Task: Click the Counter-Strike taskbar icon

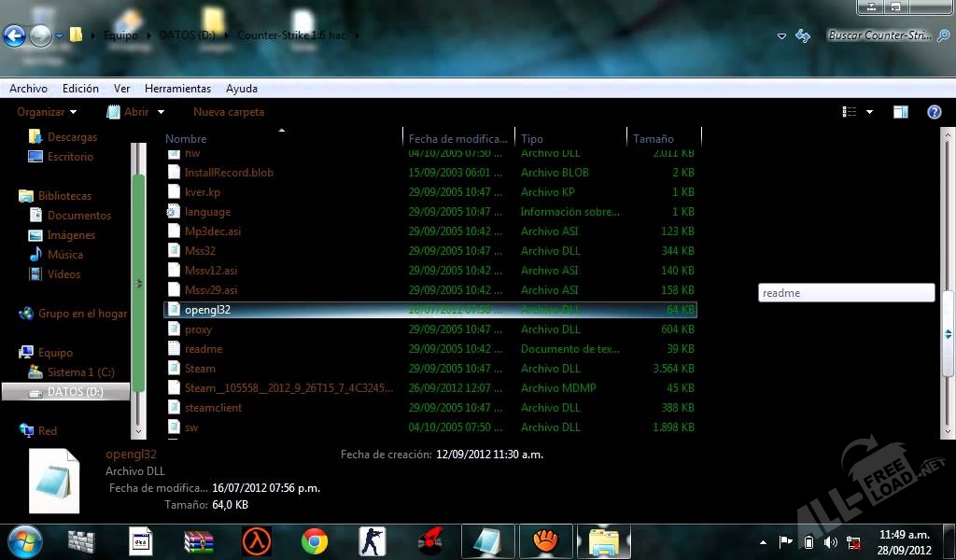Action: point(373,541)
